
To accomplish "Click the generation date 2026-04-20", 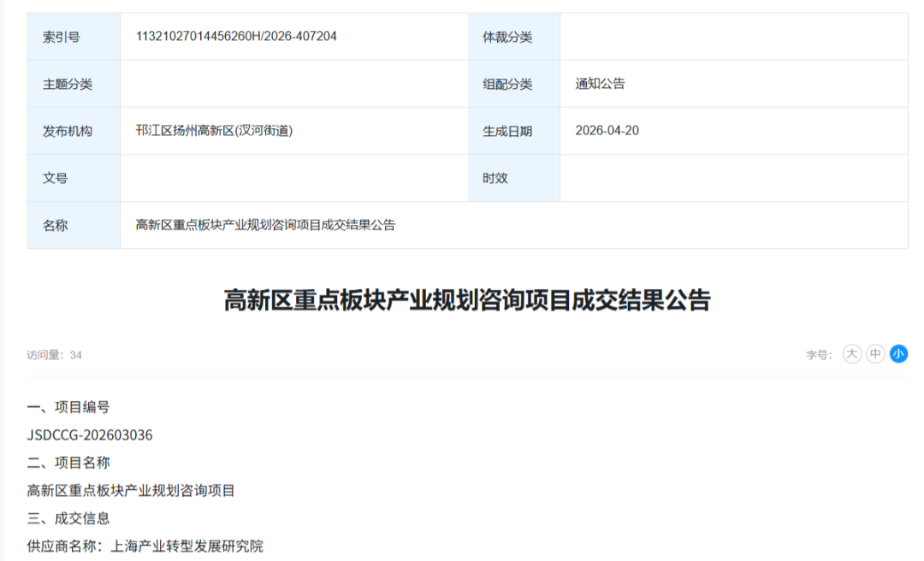I will 607,131.
